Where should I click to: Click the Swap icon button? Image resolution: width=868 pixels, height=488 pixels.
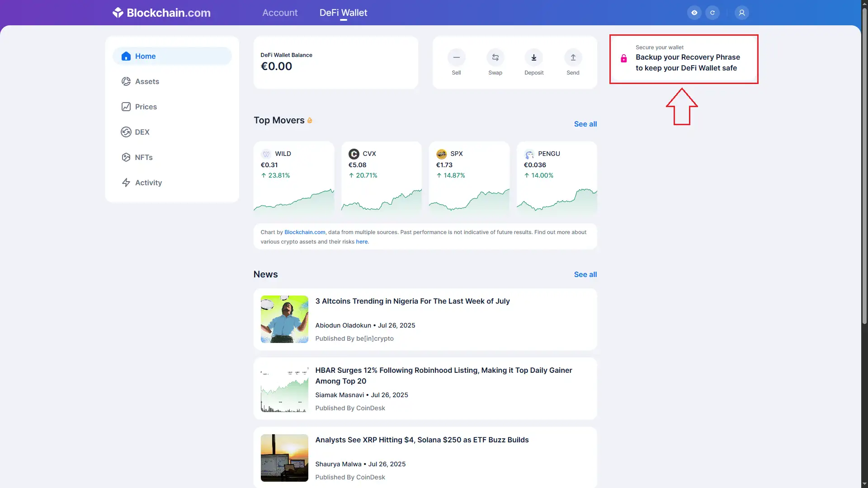[495, 57]
